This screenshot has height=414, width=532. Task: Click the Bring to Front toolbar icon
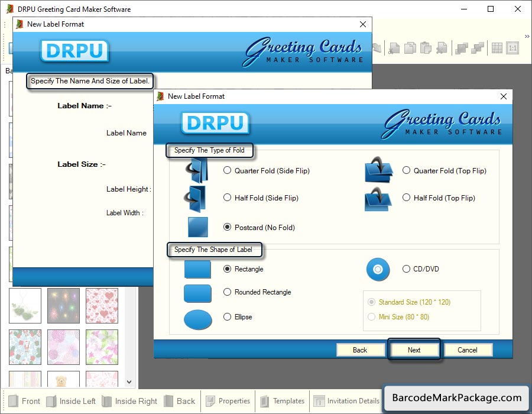point(462,48)
